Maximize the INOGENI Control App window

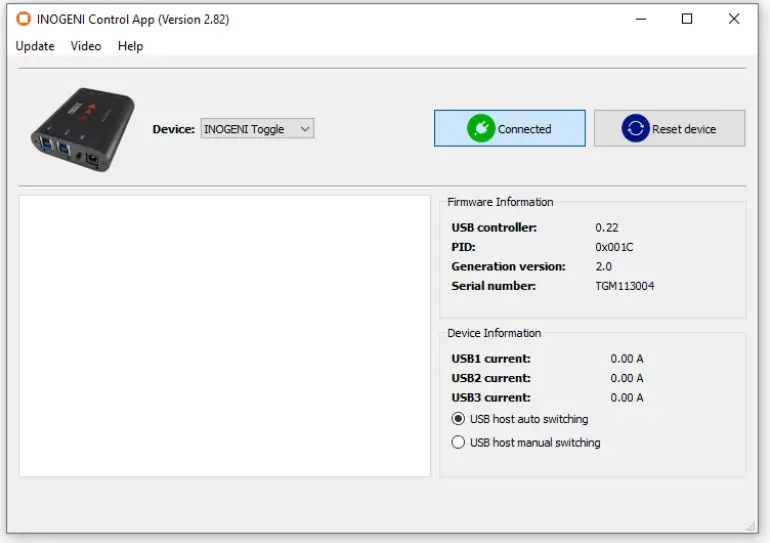click(687, 19)
